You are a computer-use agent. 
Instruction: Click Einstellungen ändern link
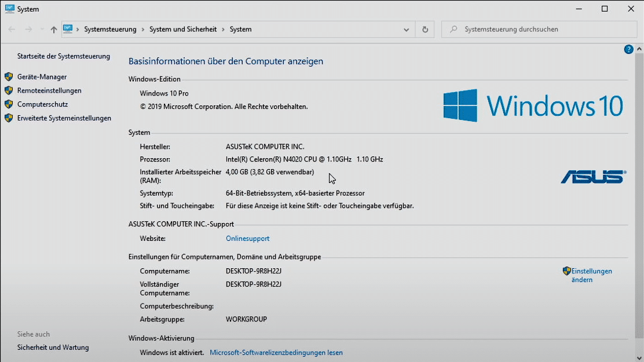[x=591, y=275]
